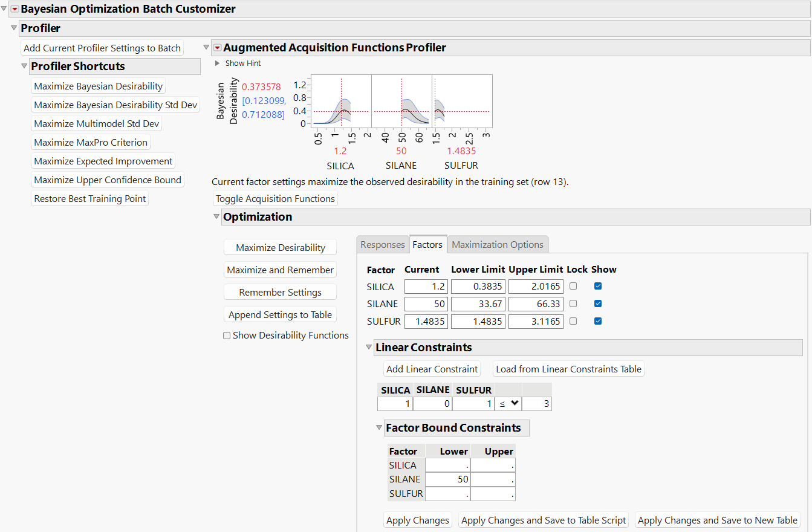
Task: Expand the Show Hint disclosure
Action: point(217,63)
